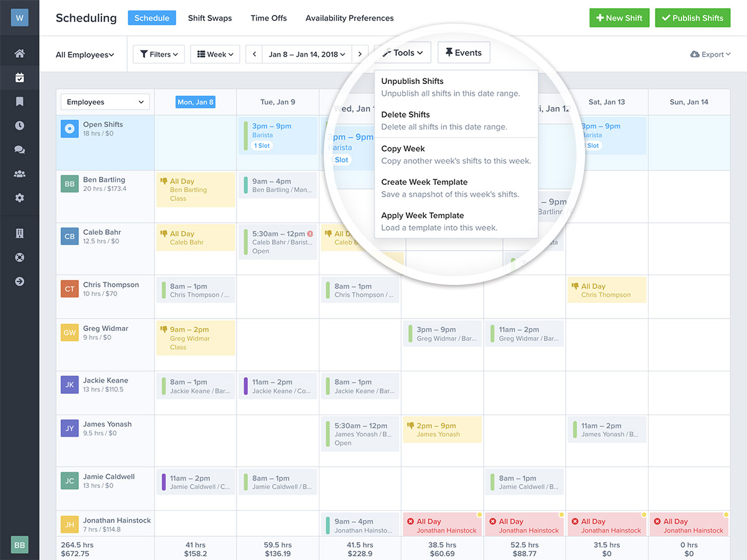Viewport: 747px width, 560px height.
Task: Click Caleb Bahr's CB avatar
Action: 69,236
